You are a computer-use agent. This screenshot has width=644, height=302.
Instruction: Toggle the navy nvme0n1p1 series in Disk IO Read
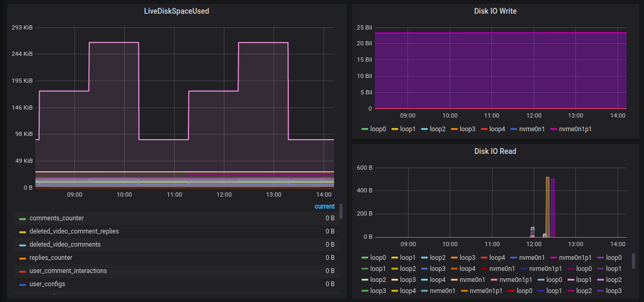(x=546, y=269)
